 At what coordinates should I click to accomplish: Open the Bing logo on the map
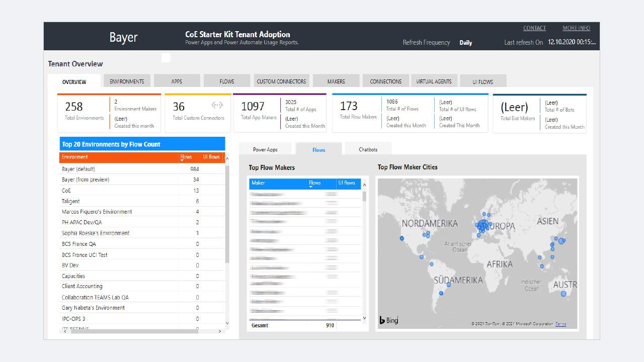[x=388, y=320]
